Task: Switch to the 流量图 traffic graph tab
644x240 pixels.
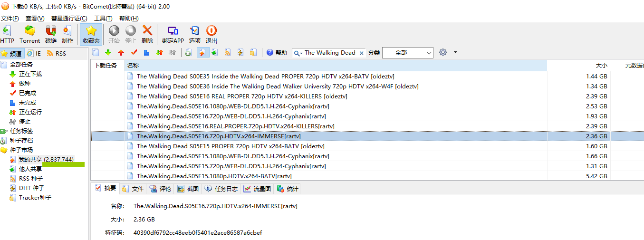Action: tap(257, 189)
